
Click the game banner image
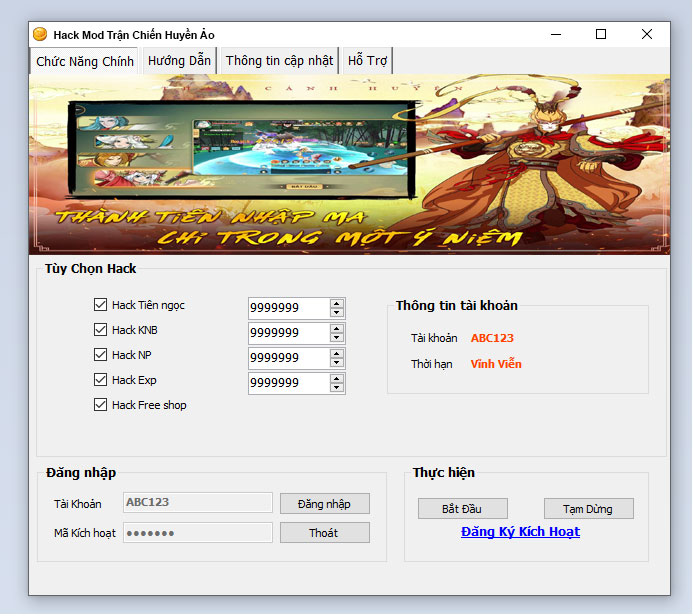click(x=349, y=164)
